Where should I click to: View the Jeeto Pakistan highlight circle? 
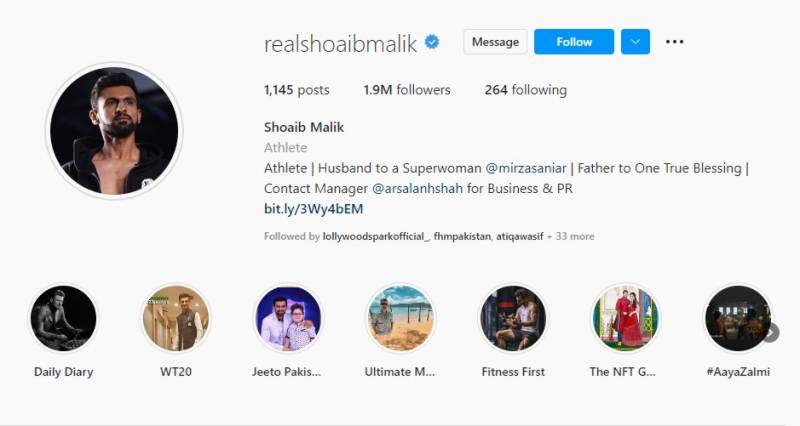click(288, 318)
